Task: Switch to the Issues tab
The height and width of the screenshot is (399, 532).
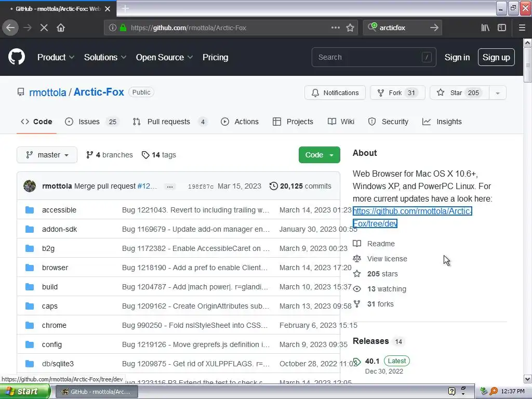Action: 91,122
